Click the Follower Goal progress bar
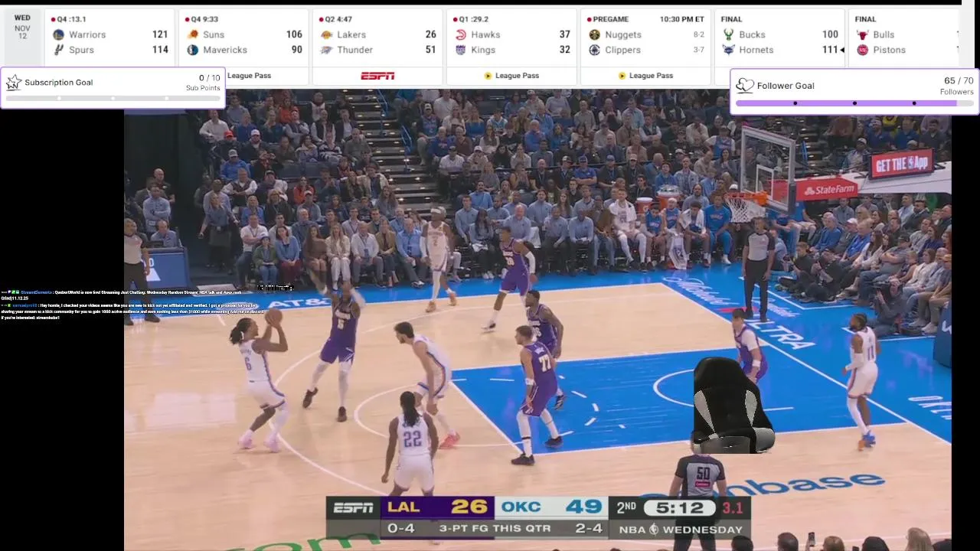This screenshot has height=551, width=980. pos(854,103)
